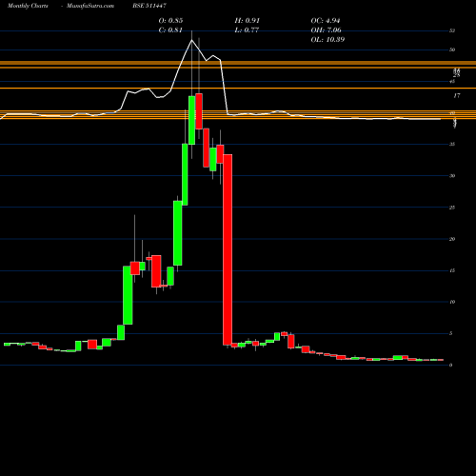Click the '17' orange level label

pos(457,95)
